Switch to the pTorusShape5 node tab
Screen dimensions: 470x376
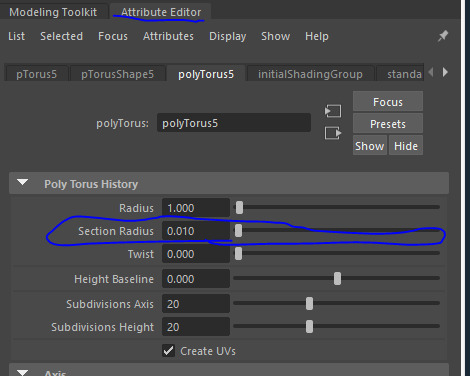click(118, 74)
